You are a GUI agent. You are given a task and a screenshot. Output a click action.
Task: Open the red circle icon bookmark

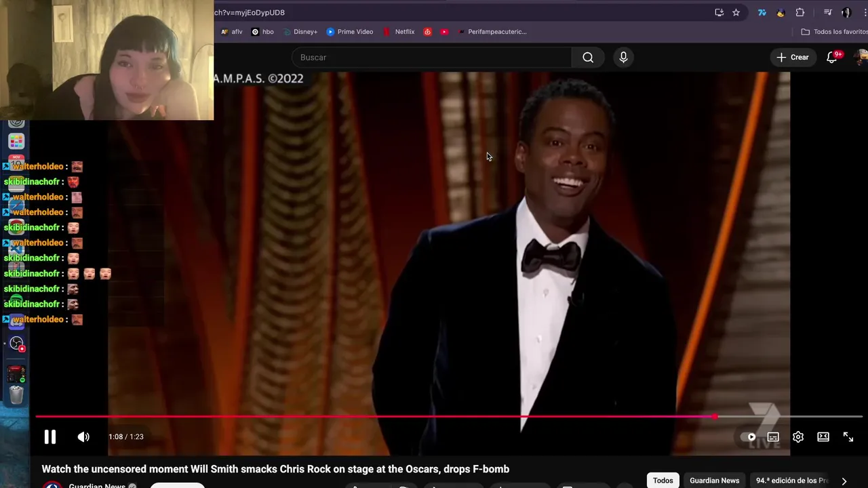[x=427, y=32]
